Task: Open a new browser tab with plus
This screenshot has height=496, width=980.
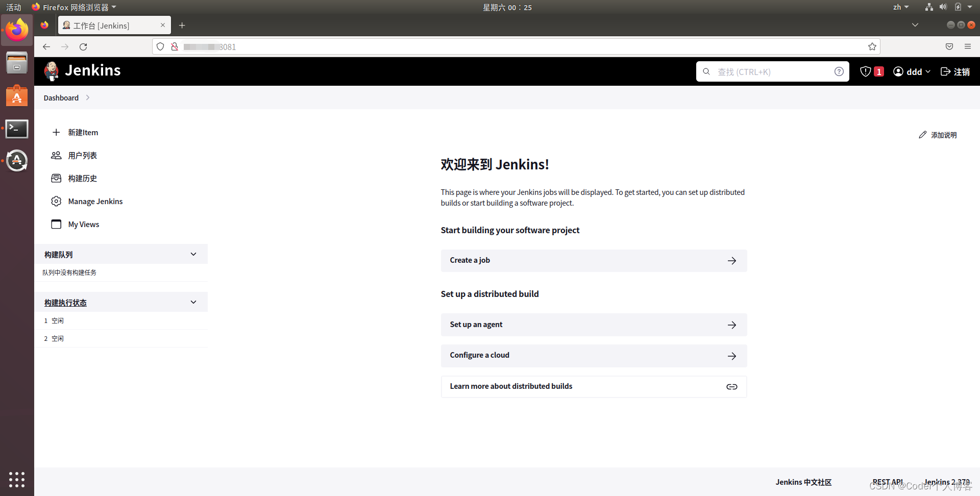Action: (x=182, y=25)
